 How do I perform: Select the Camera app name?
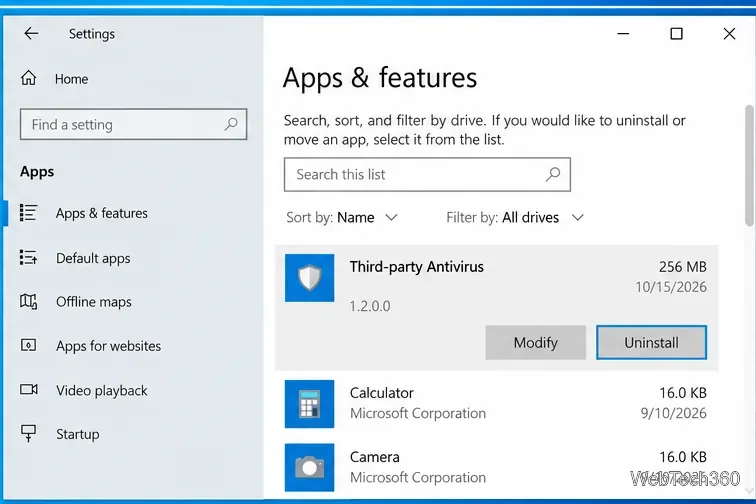pyautogui.click(x=375, y=457)
